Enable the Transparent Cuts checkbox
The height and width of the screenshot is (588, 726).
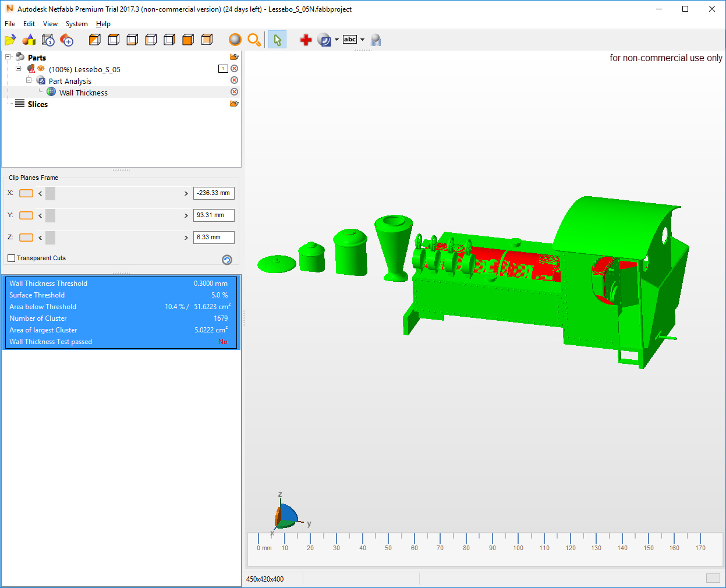coord(11,258)
